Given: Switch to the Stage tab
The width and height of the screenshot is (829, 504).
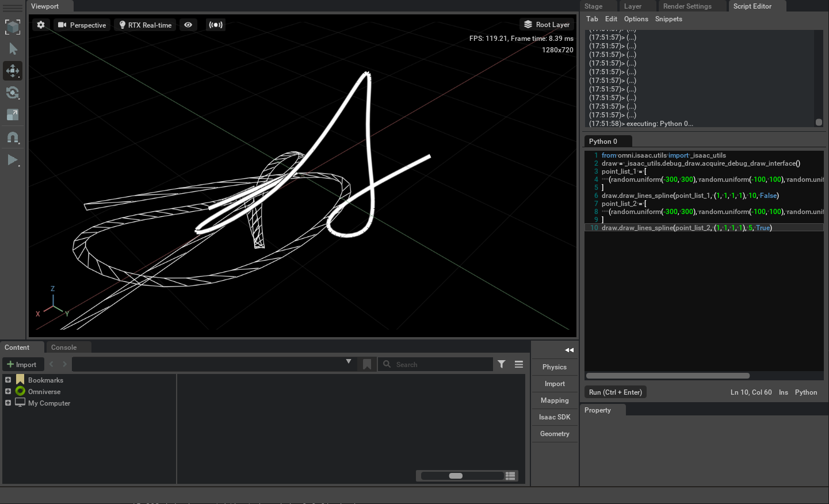Looking at the screenshot, I should pos(594,6).
